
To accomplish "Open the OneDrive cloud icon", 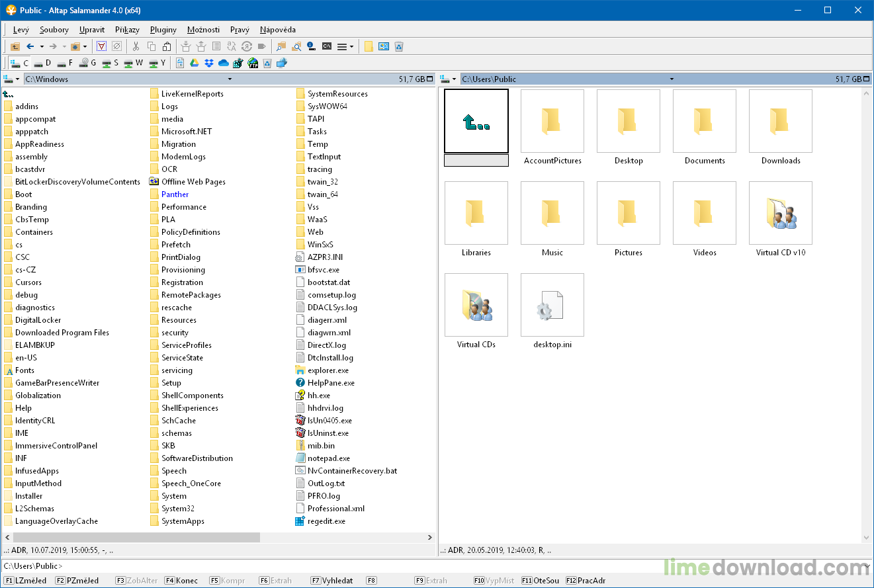I will (x=223, y=63).
